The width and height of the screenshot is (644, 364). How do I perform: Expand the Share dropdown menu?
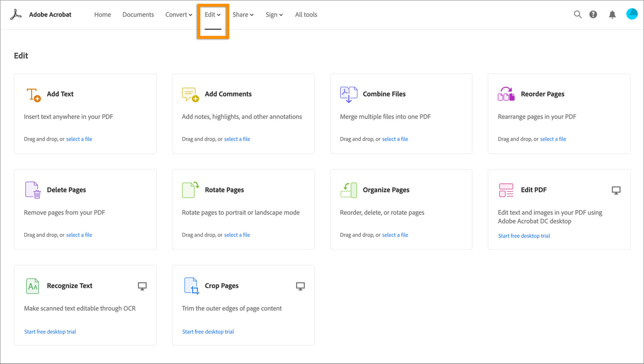tap(243, 15)
